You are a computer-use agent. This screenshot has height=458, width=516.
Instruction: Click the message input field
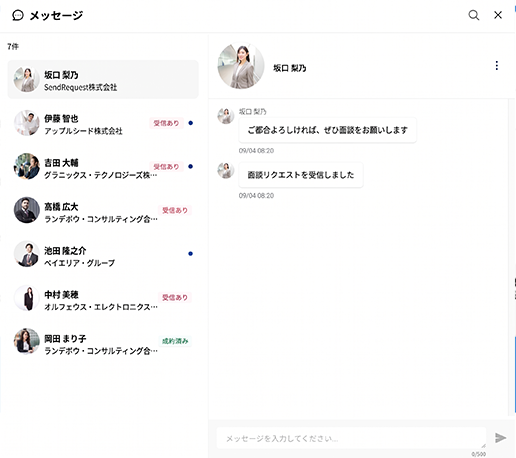pyautogui.click(x=351, y=438)
